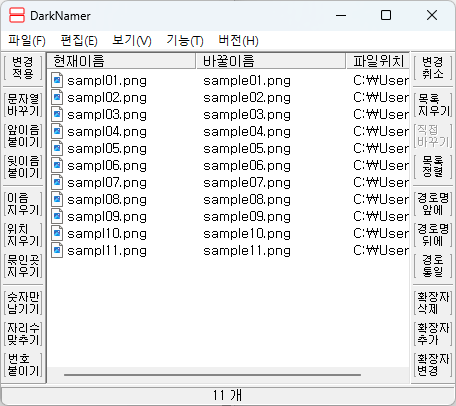The image size is (456, 406).
Task: Open the 보기(V) menu
Action: [x=132, y=41]
